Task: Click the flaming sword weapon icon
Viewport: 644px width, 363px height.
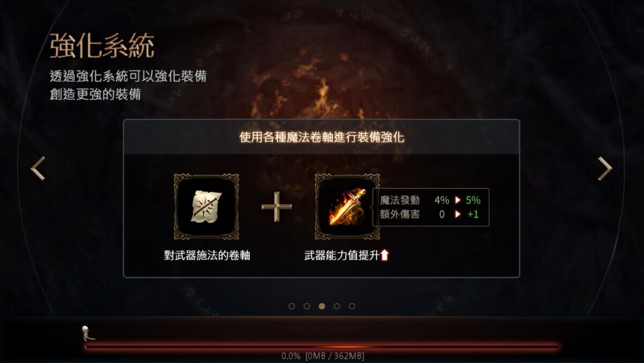Action: (x=347, y=207)
